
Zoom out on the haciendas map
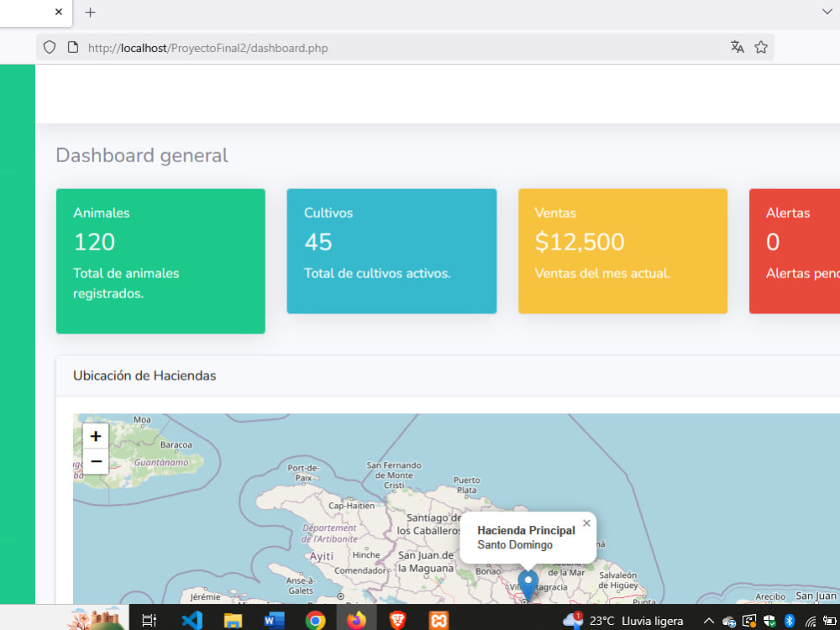click(96, 461)
